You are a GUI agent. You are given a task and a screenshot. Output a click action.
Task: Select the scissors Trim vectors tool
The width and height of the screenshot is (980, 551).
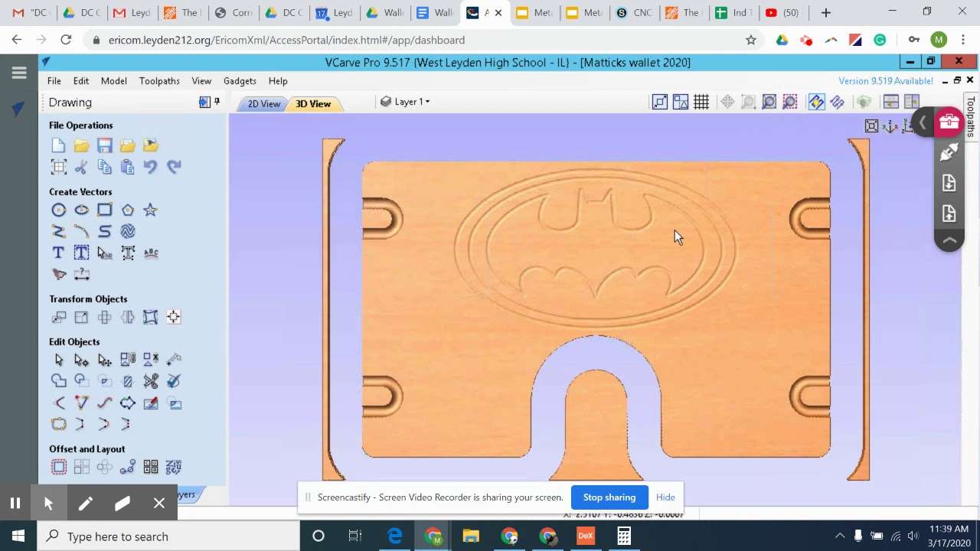(x=151, y=381)
